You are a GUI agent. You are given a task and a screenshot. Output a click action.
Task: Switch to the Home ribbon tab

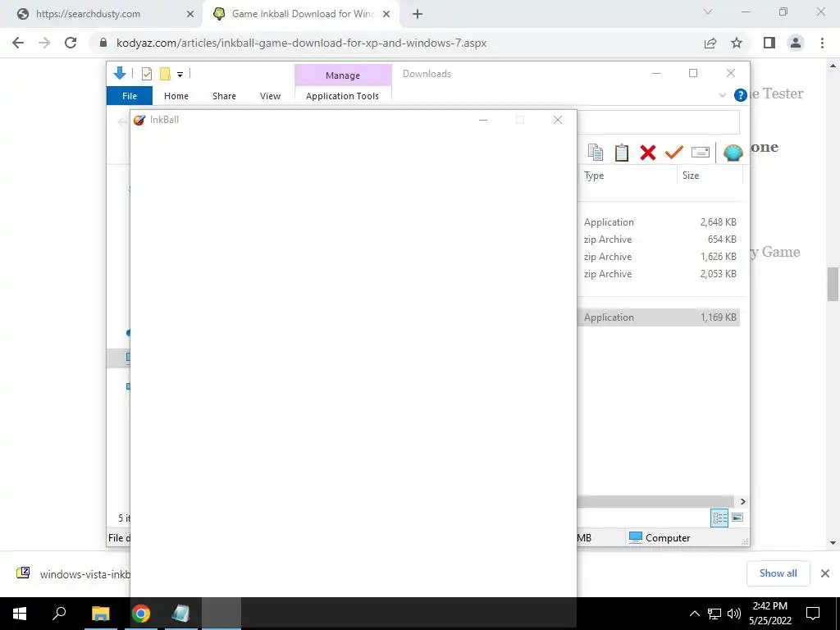pyautogui.click(x=176, y=96)
